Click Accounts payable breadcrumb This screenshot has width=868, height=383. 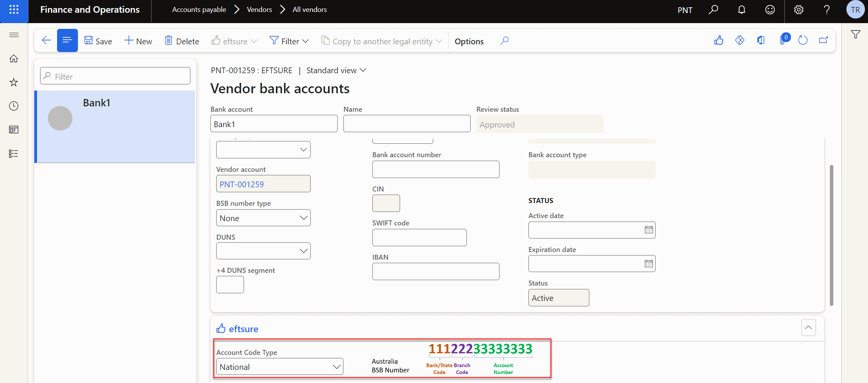click(199, 10)
